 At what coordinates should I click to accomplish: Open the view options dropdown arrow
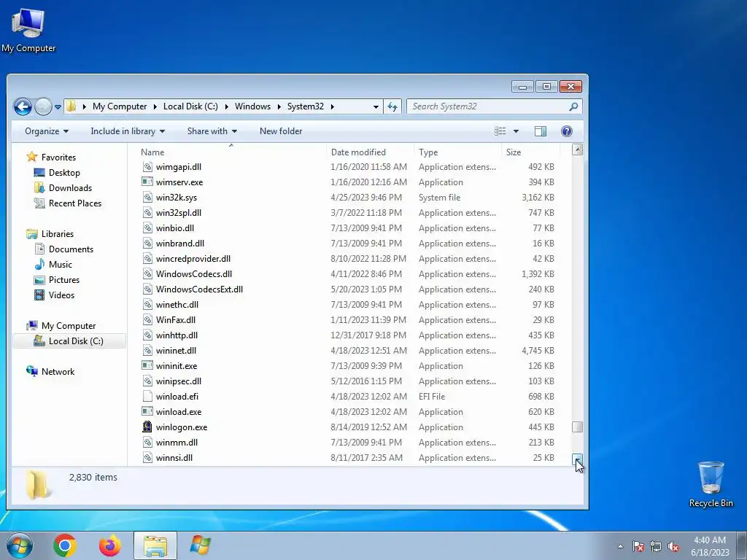tap(516, 131)
